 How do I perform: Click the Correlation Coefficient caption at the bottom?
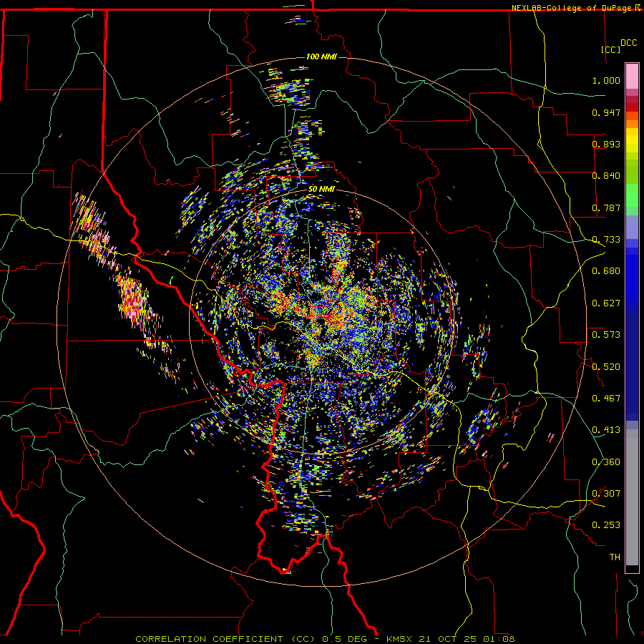[x=325, y=639]
